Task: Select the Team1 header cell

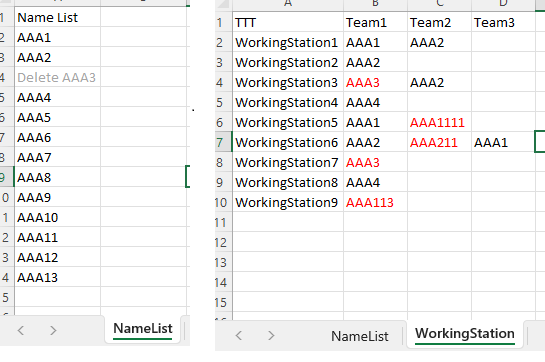Action: (375, 22)
